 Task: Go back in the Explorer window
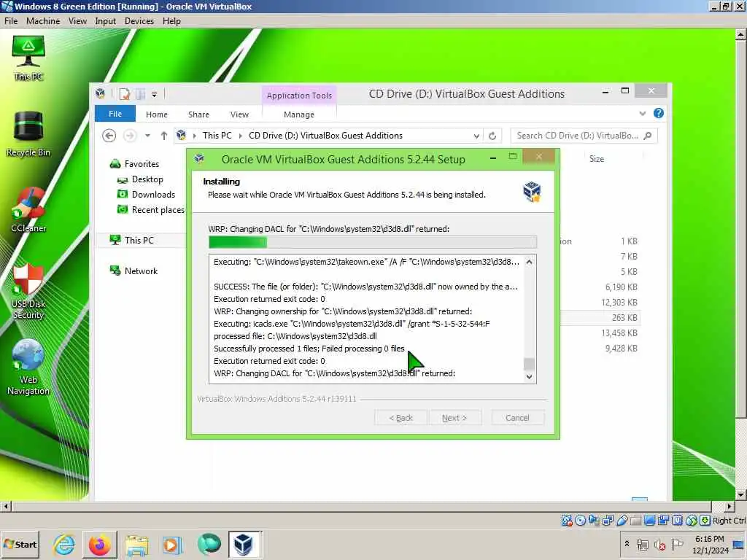pos(109,136)
